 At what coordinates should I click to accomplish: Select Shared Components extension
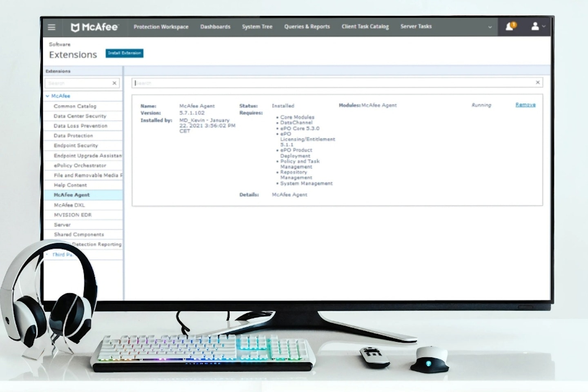pos(79,234)
